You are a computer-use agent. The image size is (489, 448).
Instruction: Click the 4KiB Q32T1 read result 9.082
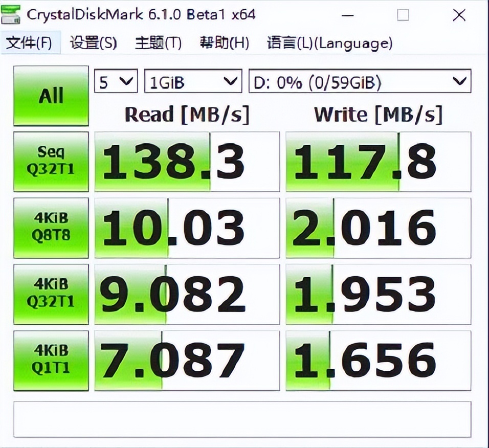187,294
